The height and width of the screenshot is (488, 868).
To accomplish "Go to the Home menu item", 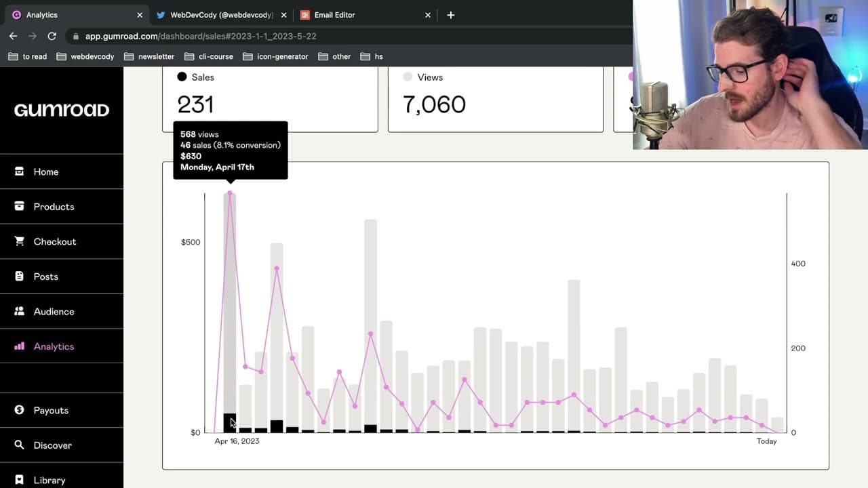I will pyautogui.click(x=62, y=171).
